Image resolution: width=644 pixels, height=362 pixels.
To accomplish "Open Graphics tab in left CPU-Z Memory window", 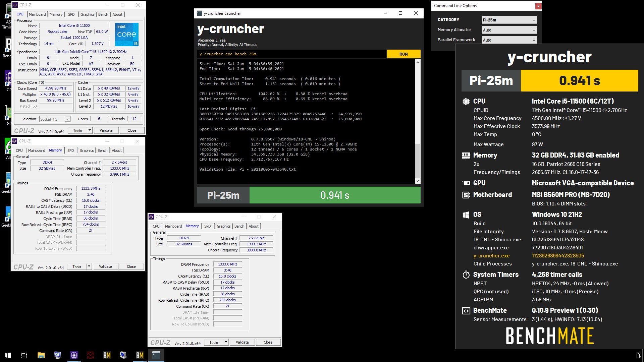I will click(87, 150).
